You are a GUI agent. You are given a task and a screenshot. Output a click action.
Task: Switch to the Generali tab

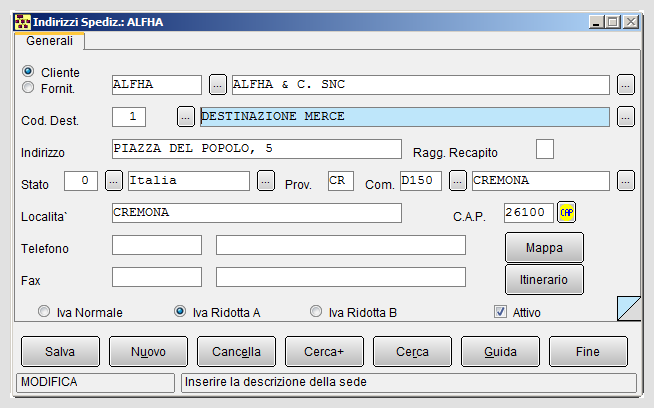point(49,41)
